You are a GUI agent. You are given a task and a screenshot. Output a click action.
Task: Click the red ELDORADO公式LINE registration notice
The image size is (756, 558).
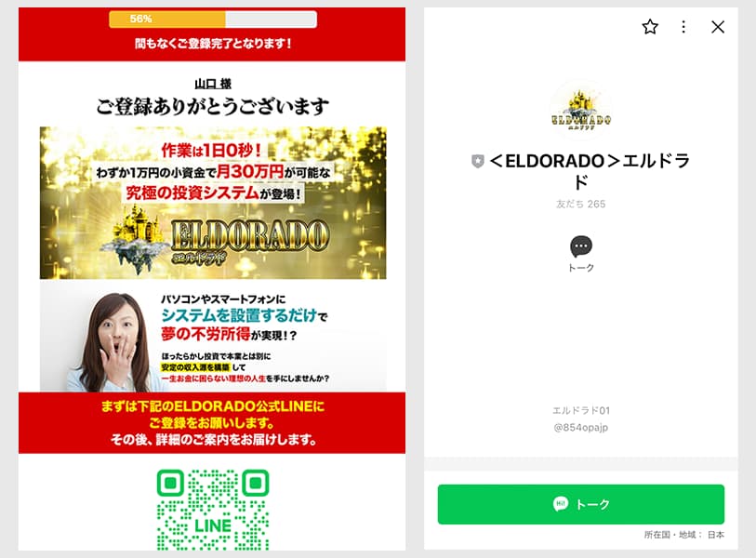click(x=212, y=423)
